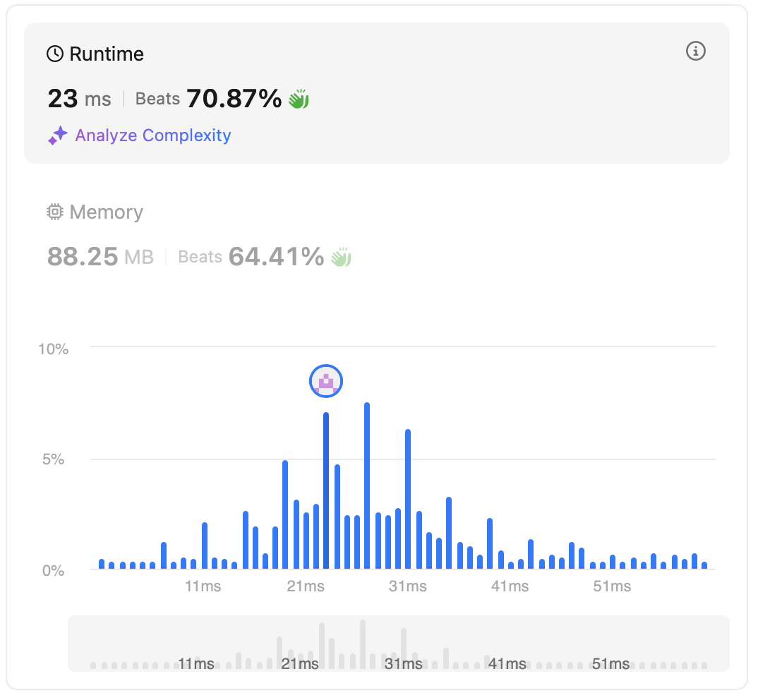
Task: Click the green clapping hands beside 70.87%
Action: point(299,99)
